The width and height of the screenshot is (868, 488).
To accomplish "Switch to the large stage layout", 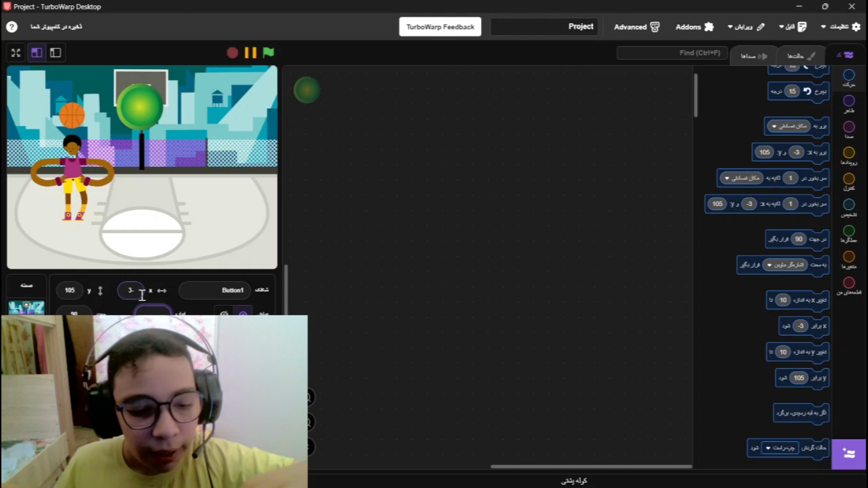I will coord(37,53).
